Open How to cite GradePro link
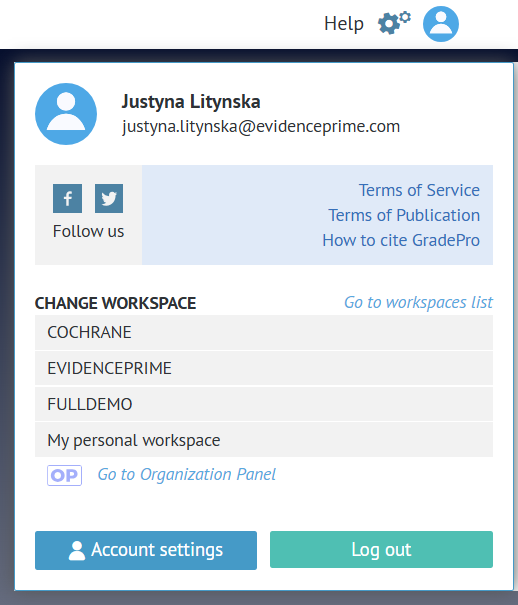This screenshot has width=518, height=605. click(x=401, y=240)
